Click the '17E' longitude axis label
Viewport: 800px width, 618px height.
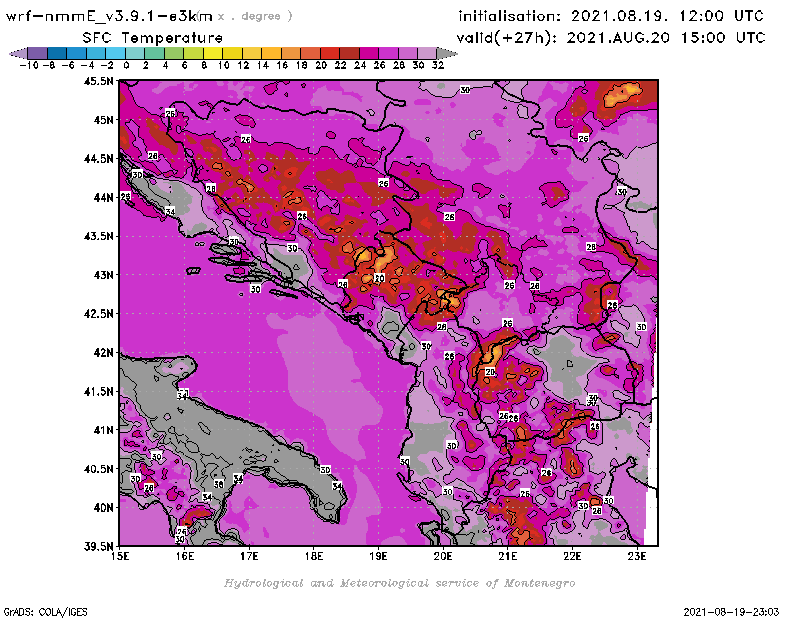(x=249, y=556)
